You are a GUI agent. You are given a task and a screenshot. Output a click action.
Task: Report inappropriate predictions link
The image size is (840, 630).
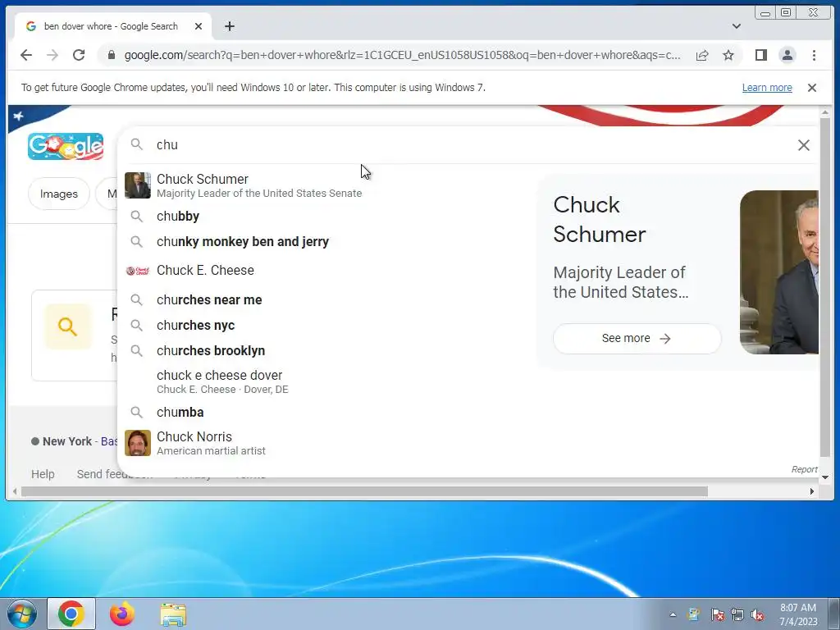pyautogui.click(x=804, y=469)
